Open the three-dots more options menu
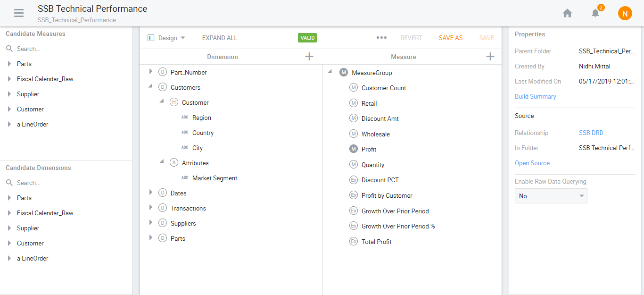The height and width of the screenshot is (295, 644). point(381,38)
